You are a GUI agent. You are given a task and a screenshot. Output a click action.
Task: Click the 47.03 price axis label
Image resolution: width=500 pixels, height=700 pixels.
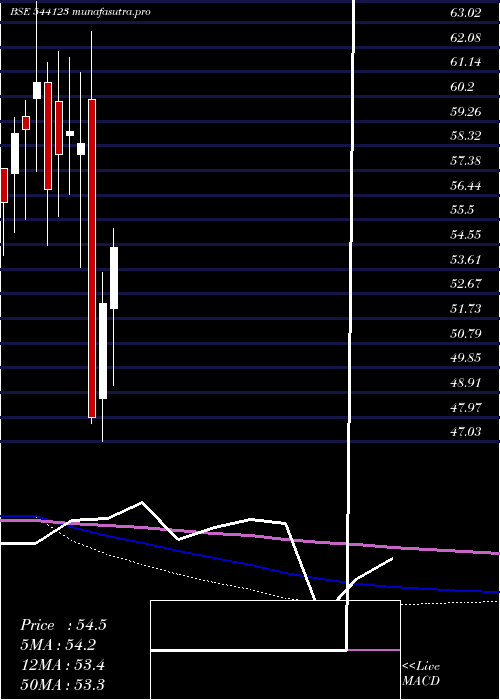466,431
